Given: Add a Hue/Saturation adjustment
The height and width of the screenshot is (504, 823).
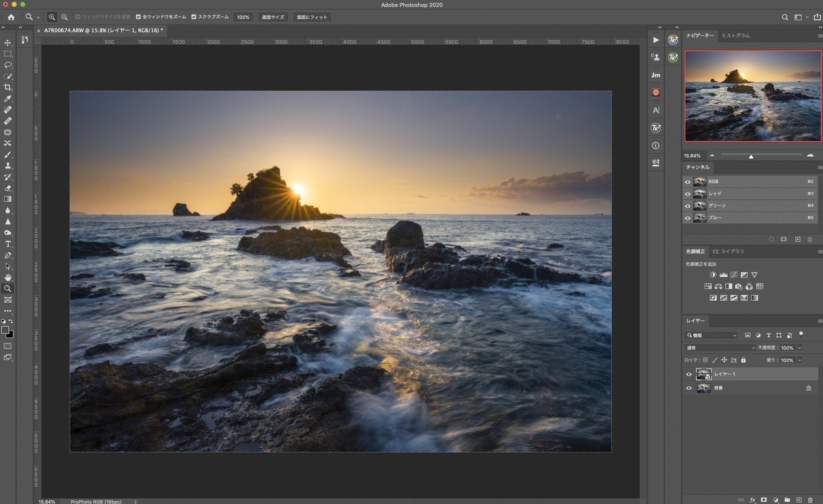Looking at the screenshot, I should coord(709,286).
